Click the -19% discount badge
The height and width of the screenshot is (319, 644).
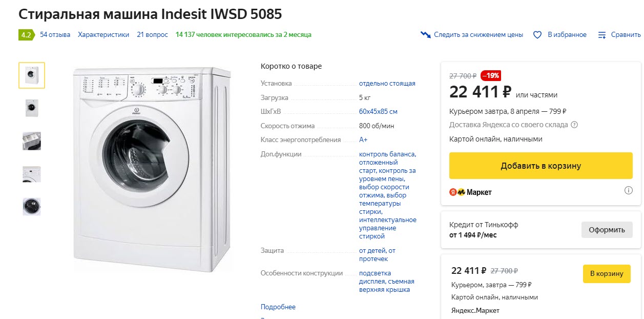pyautogui.click(x=492, y=75)
